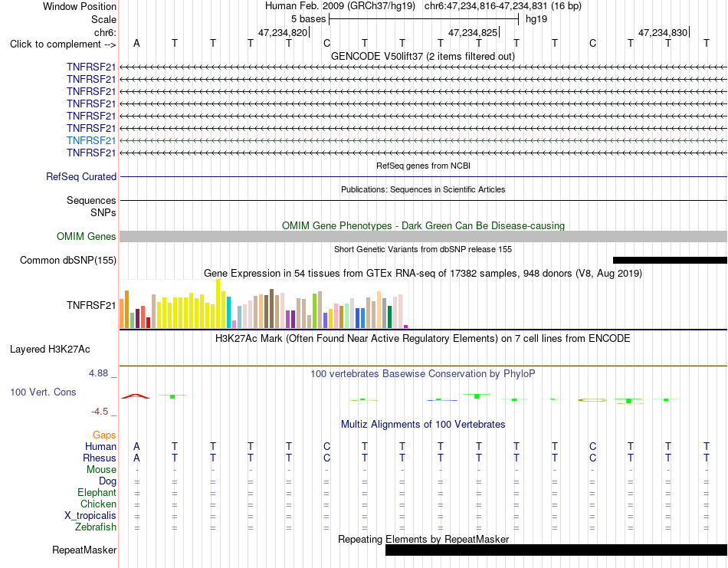Open the RepeatMasker track label
The image size is (728, 568).
(84, 550)
